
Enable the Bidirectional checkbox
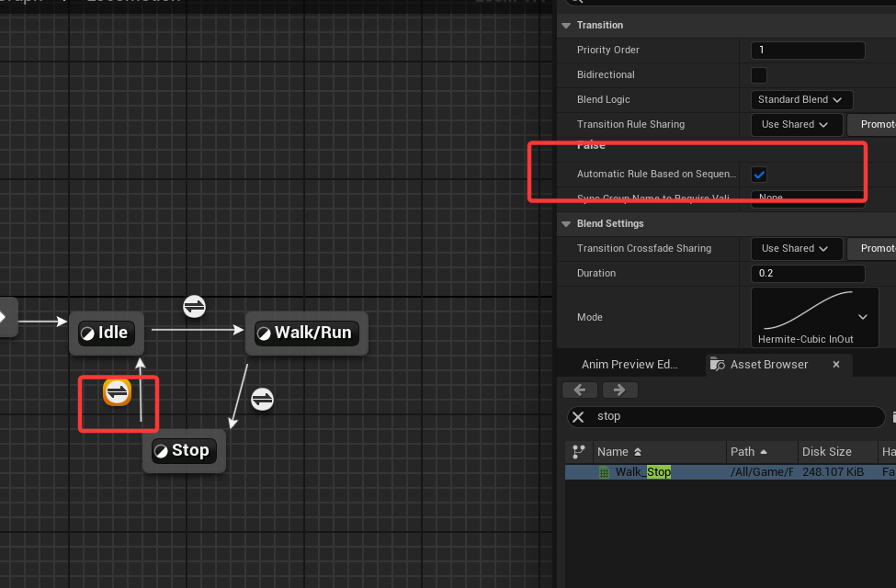pyautogui.click(x=759, y=74)
